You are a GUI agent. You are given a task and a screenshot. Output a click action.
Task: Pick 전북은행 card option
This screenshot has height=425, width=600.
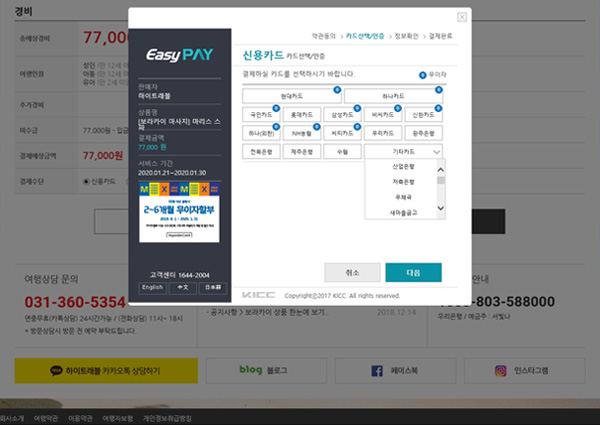click(x=261, y=151)
